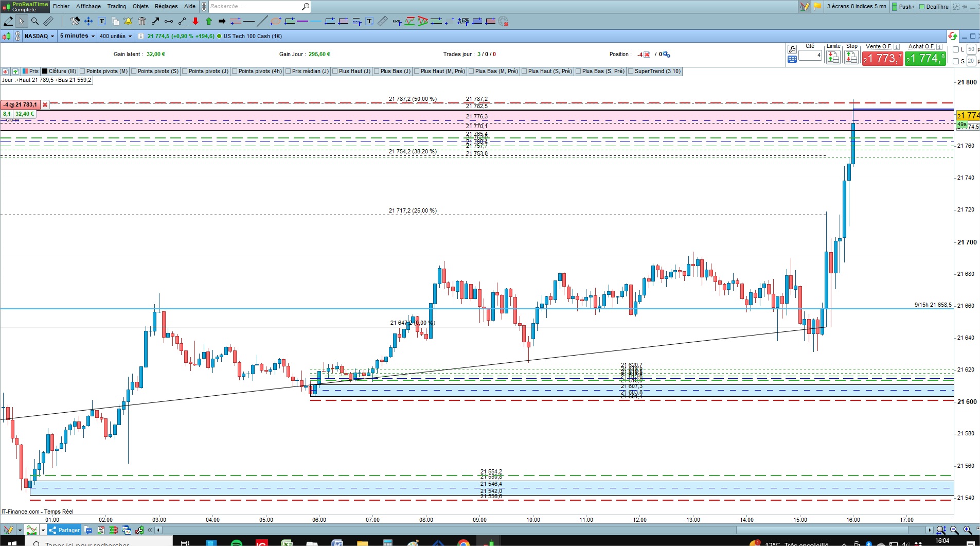980x546 pixels.
Task: Expand the bottom chart-style dropdown arrow
Action: coord(43,530)
